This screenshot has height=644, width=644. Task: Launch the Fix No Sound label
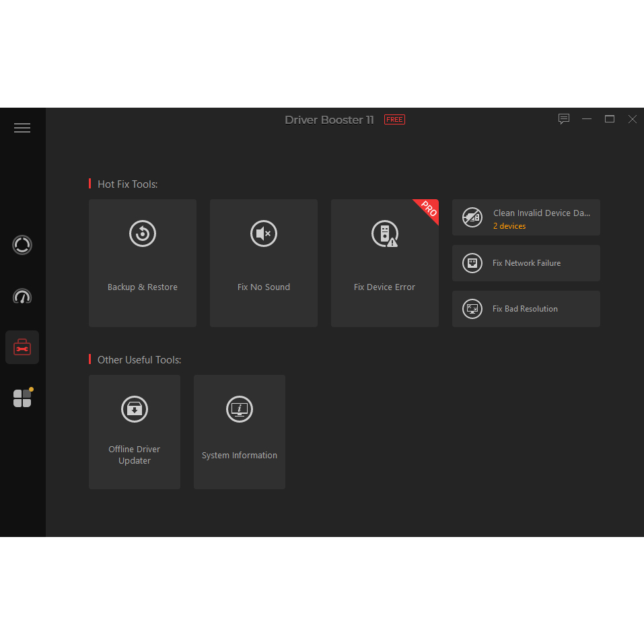264,287
